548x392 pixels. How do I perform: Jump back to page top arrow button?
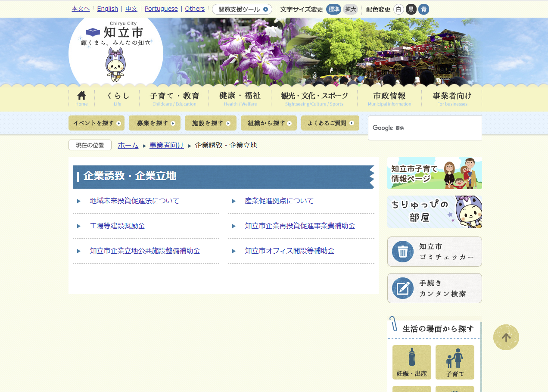click(x=506, y=337)
